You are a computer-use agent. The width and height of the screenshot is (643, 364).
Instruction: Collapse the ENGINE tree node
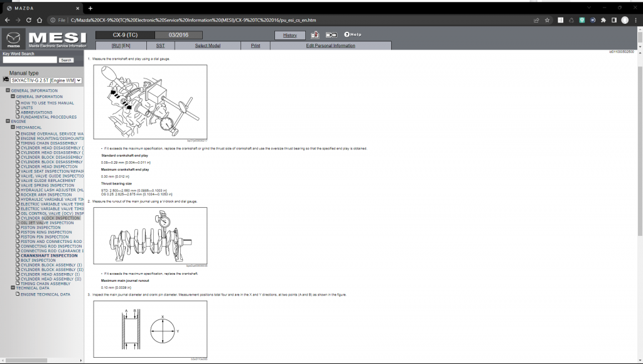(8, 121)
